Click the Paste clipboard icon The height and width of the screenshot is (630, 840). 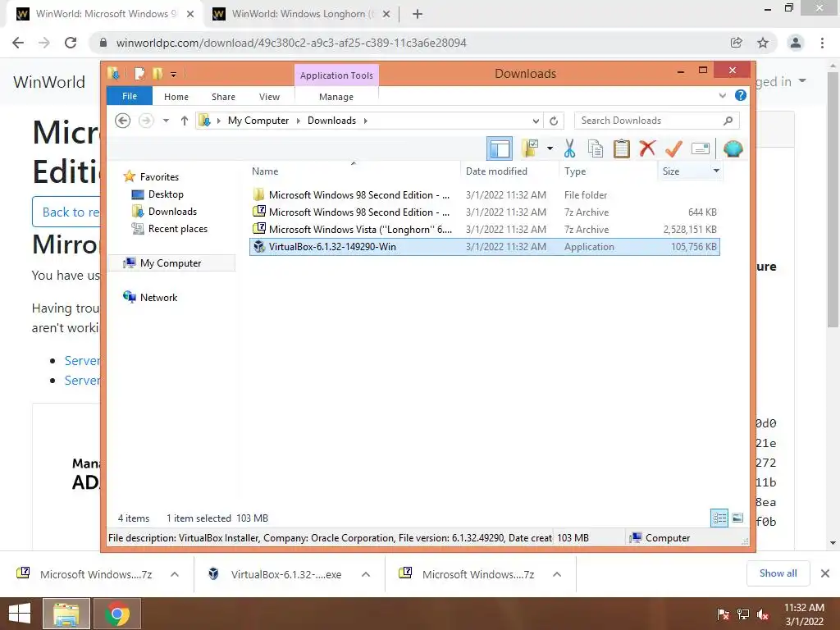[x=622, y=148]
